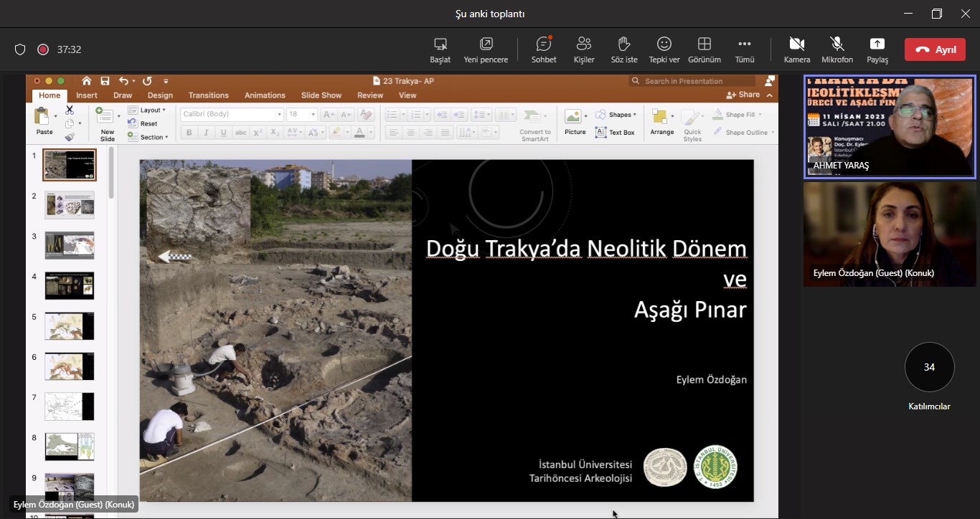
Task: Click the Text Box button
Action: coord(616,133)
